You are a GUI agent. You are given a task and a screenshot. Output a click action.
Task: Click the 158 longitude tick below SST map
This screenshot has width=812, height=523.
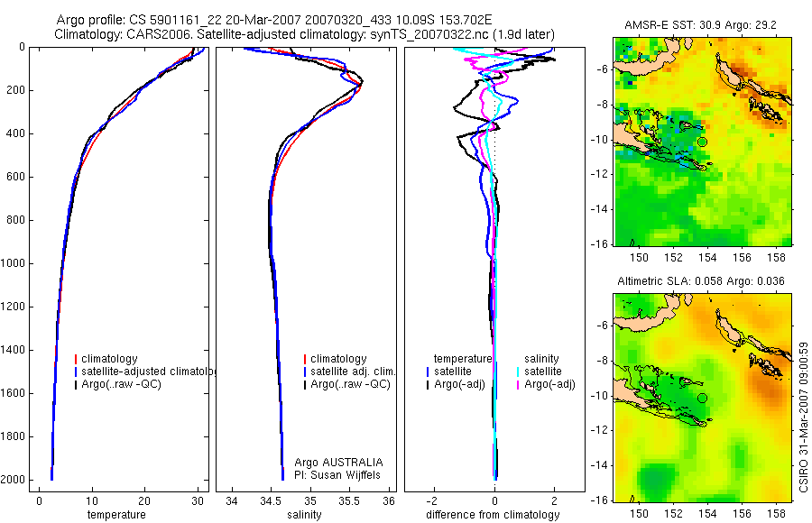[776, 257]
